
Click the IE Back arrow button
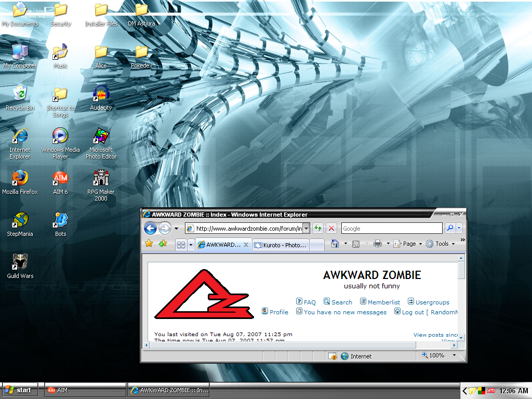pyautogui.click(x=150, y=229)
